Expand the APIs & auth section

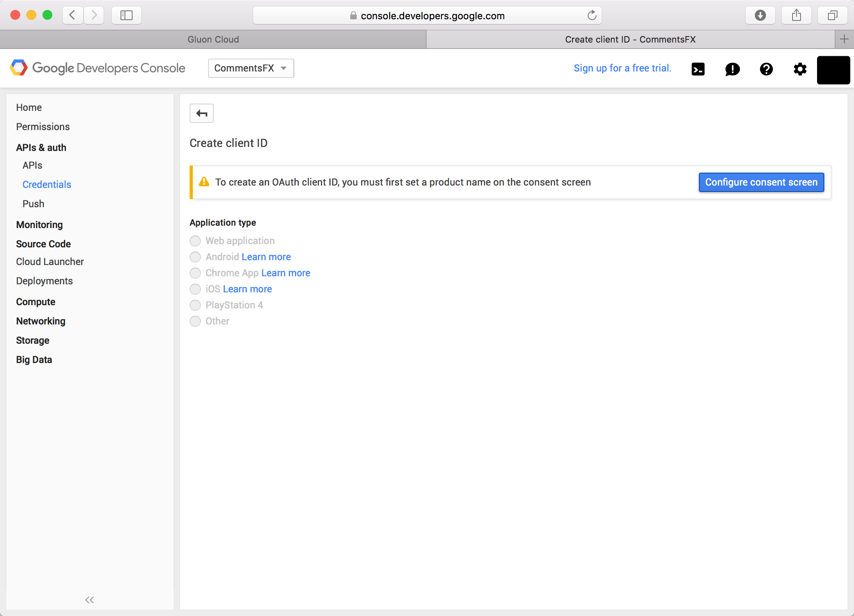[41, 147]
